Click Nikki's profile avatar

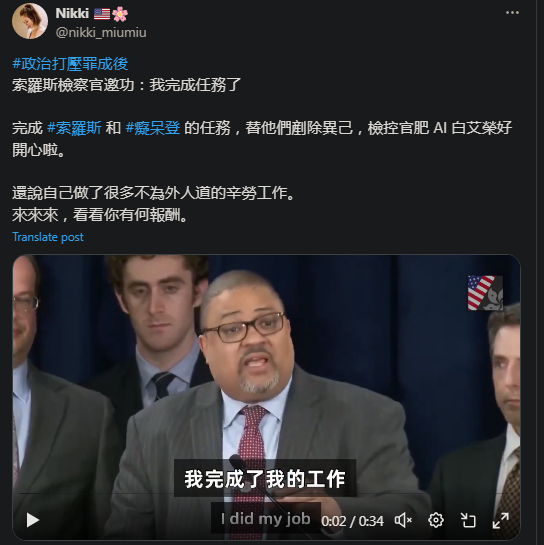click(x=30, y=21)
